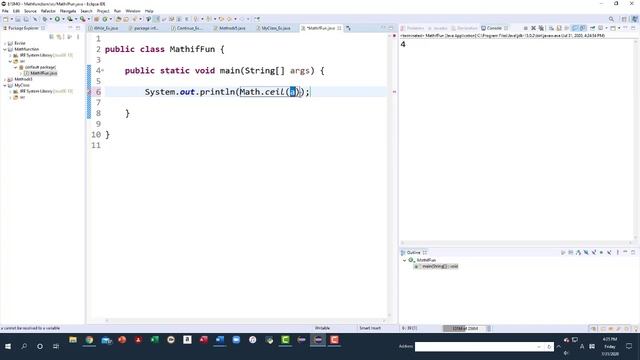Open Chrome from the taskbar
640x360 pixels.
coord(89,340)
